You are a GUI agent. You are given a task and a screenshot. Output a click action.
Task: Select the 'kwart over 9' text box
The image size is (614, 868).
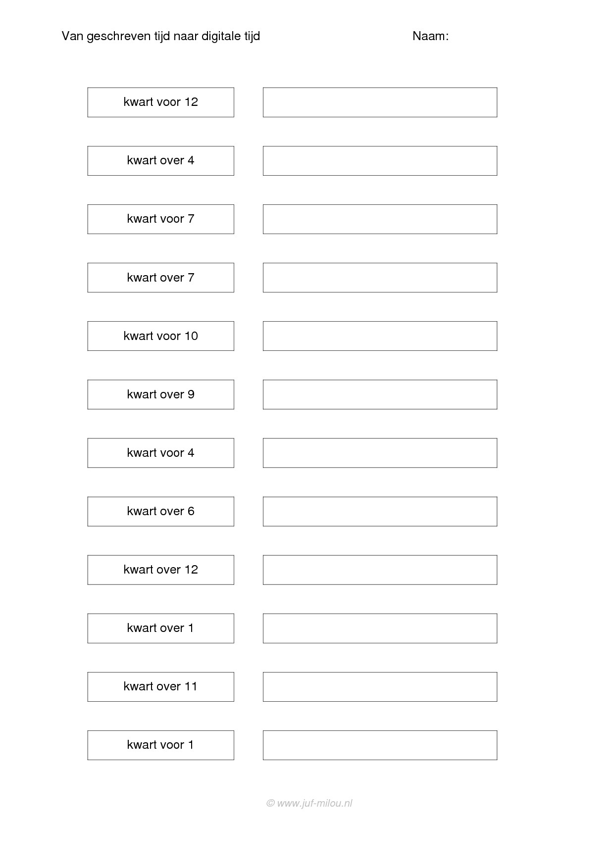160,394
